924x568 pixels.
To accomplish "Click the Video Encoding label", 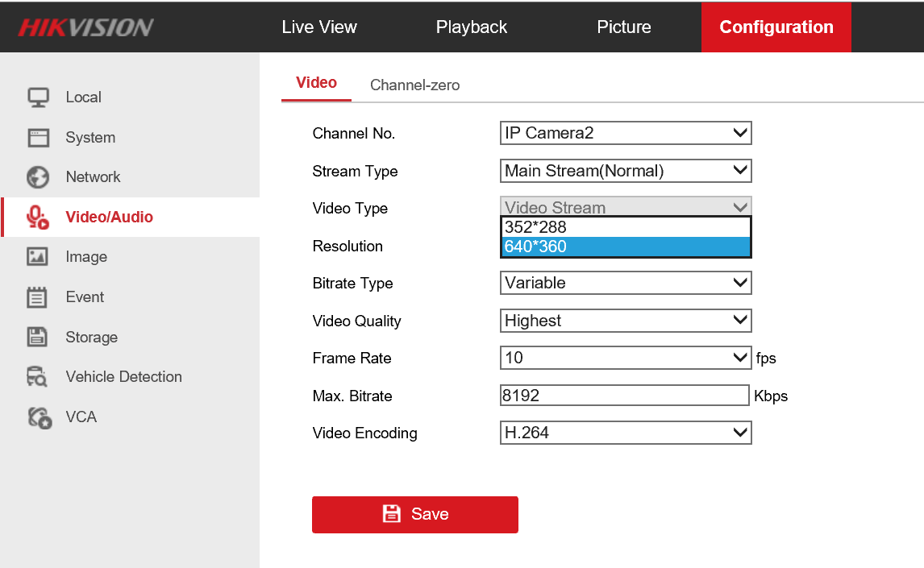I will (364, 433).
